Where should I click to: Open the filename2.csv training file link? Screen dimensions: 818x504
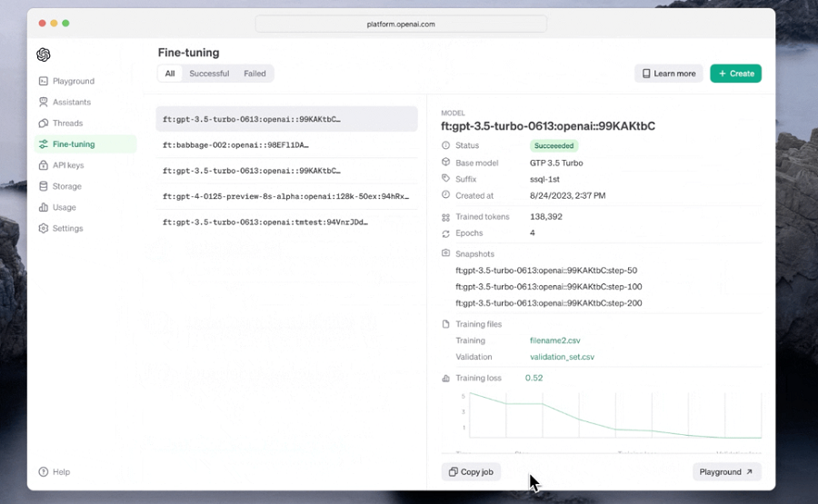click(555, 341)
